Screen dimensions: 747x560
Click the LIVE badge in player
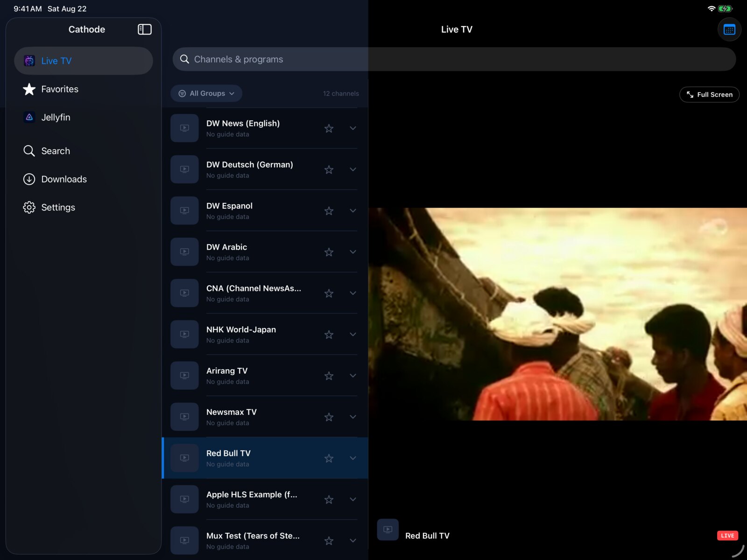(x=727, y=536)
